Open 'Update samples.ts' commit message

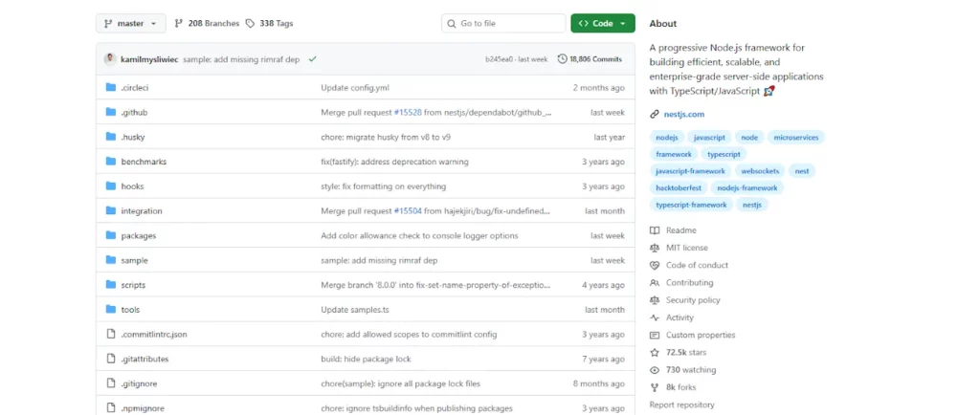pyautogui.click(x=355, y=310)
